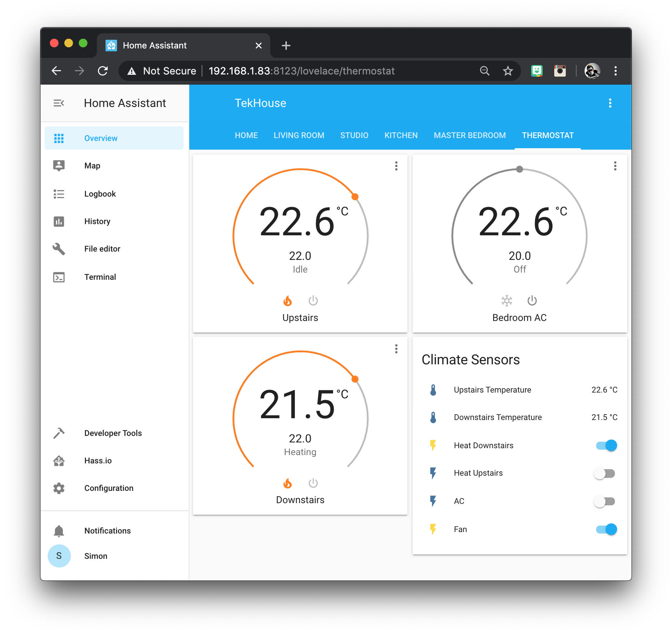
Task: Select cool mode snowflake on Bedroom AC
Action: [x=507, y=301]
